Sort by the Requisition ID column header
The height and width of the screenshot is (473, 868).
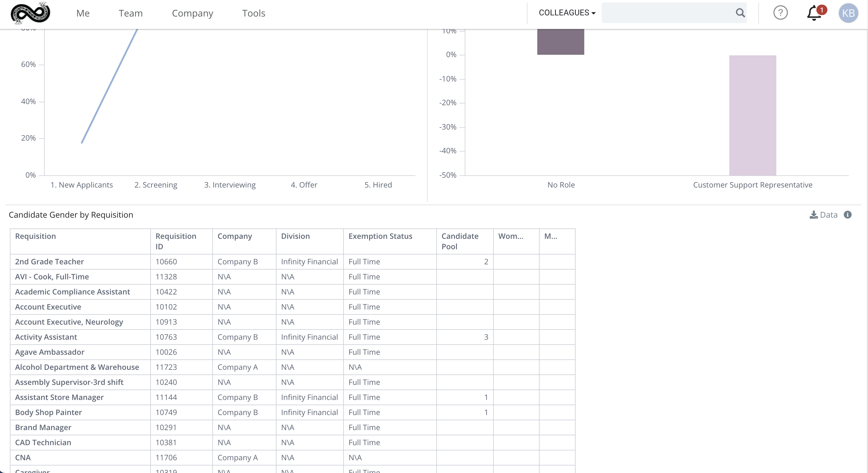(181, 241)
